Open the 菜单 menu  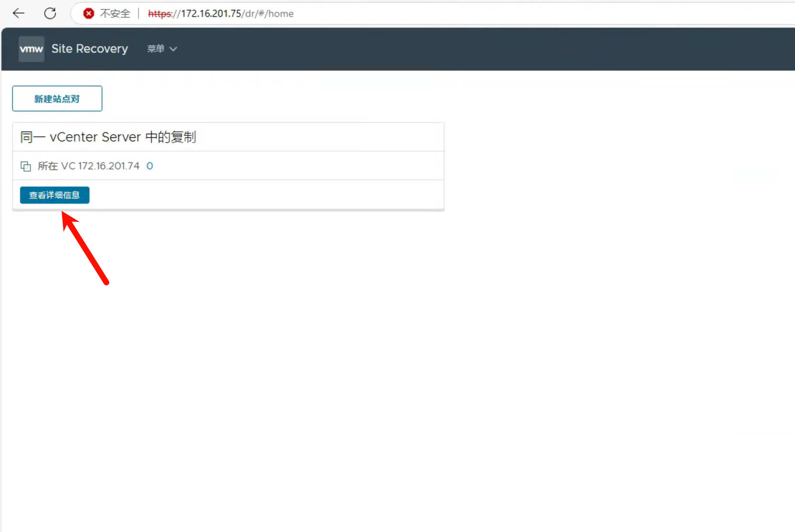pyautogui.click(x=156, y=49)
